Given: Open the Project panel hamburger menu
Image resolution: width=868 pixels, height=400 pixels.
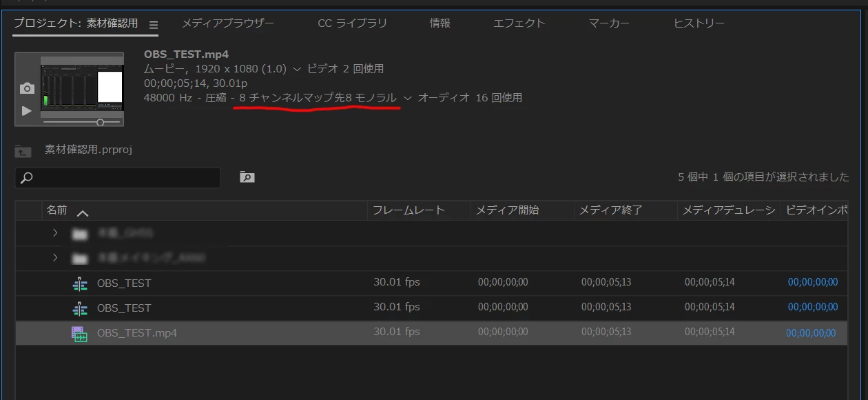Looking at the screenshot, I should tap(154, 25).
